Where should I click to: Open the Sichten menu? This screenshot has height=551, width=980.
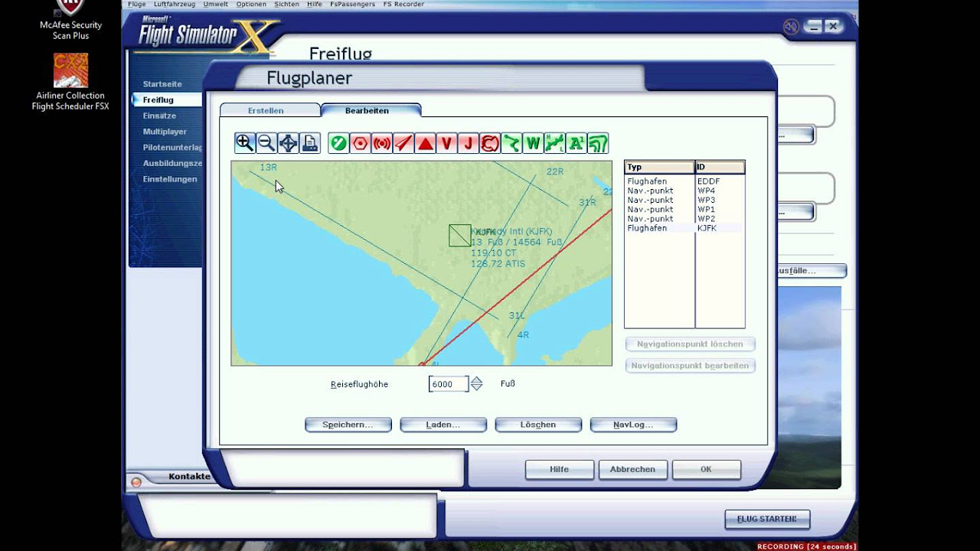coord(287,4)
